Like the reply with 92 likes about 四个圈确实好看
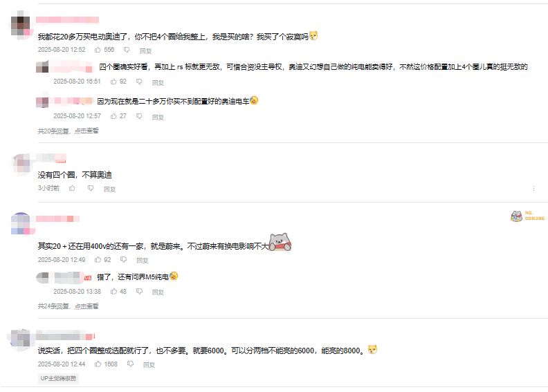The image size is (548, 392). [x=113, y=82]
